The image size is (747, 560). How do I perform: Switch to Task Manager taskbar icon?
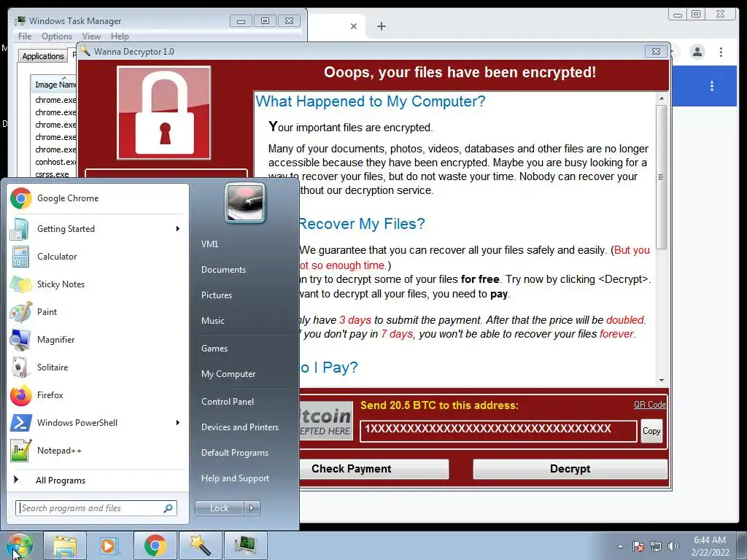pos(245,545)
